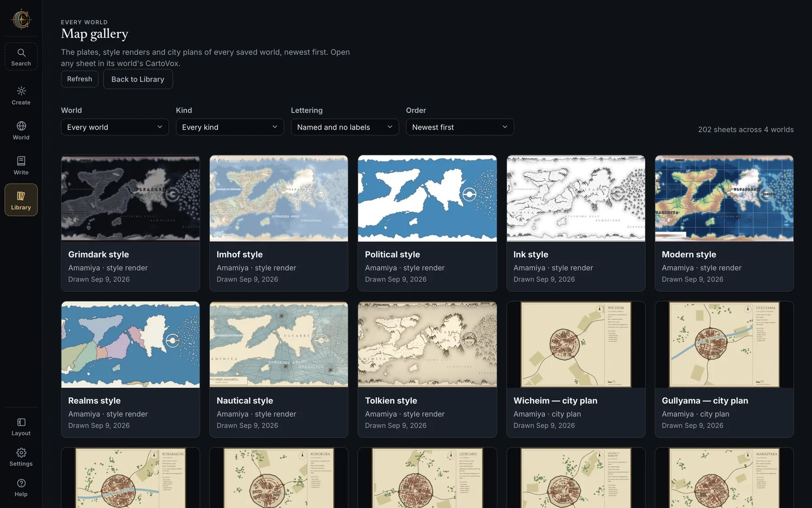Click the 'Nautical style' title
The width and height of the screenshot is (812, 508).
(245, 401)
